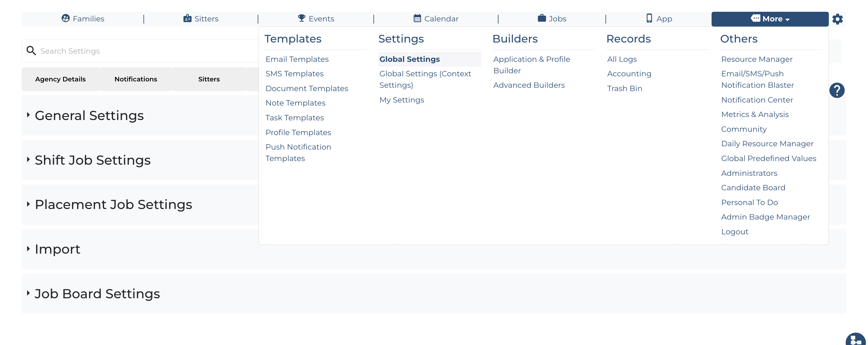Open Profile Templates

pyautogui.click(x=298, y=132)
